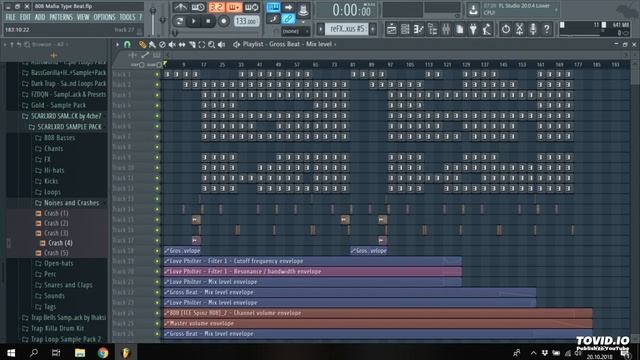Click the step editing arrow icon
The image size is (640, 360).
(x=288, y=7)
